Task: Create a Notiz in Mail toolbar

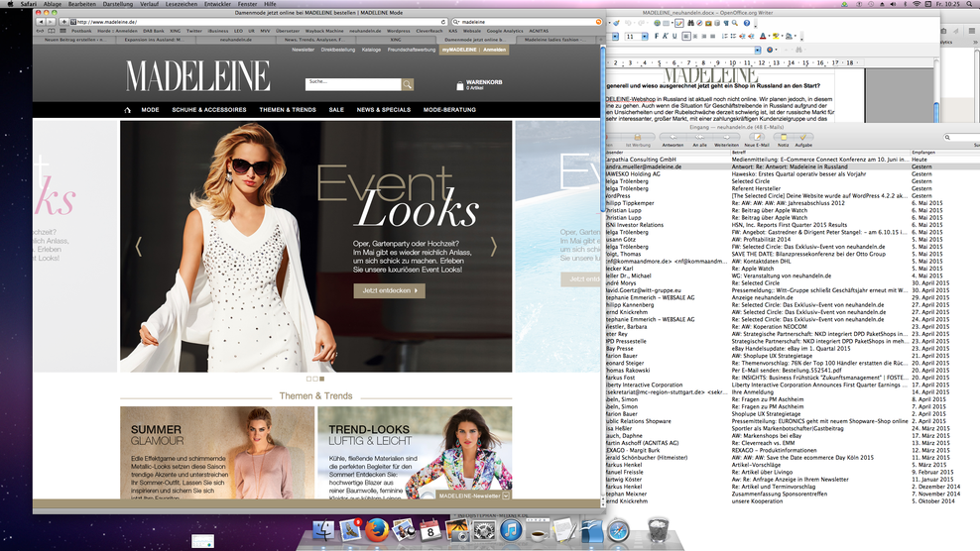Action: [x=784, y=137]
